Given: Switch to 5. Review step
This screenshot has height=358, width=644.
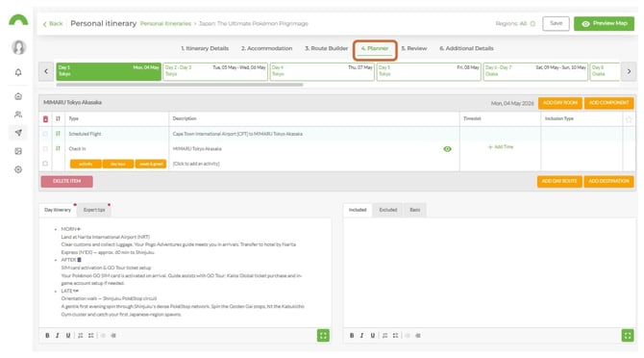Looking at the screenshot, I should click(414, 48).
